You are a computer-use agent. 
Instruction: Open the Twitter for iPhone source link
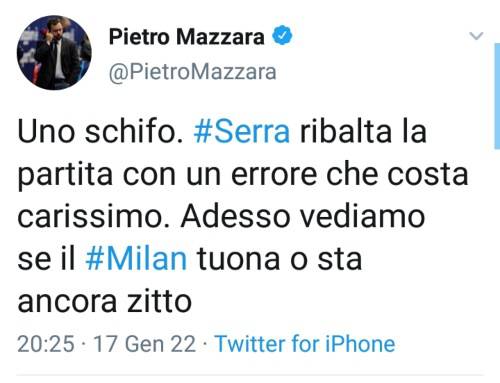305,344
